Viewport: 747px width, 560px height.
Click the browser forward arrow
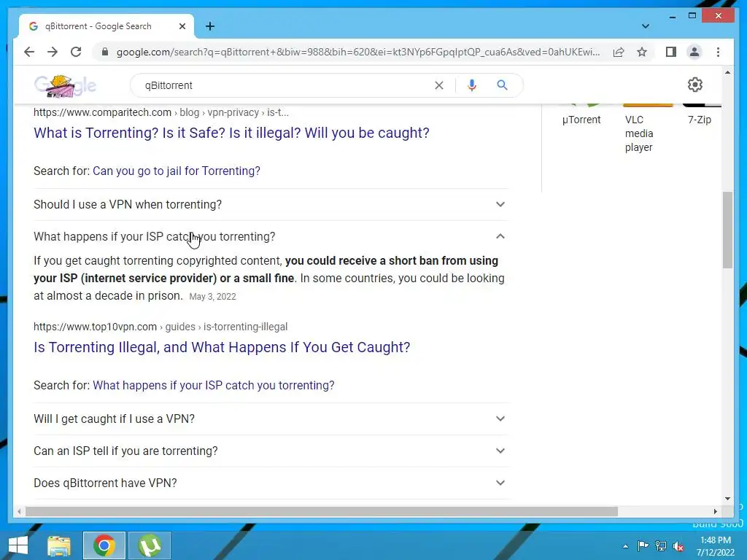(53, 52)
